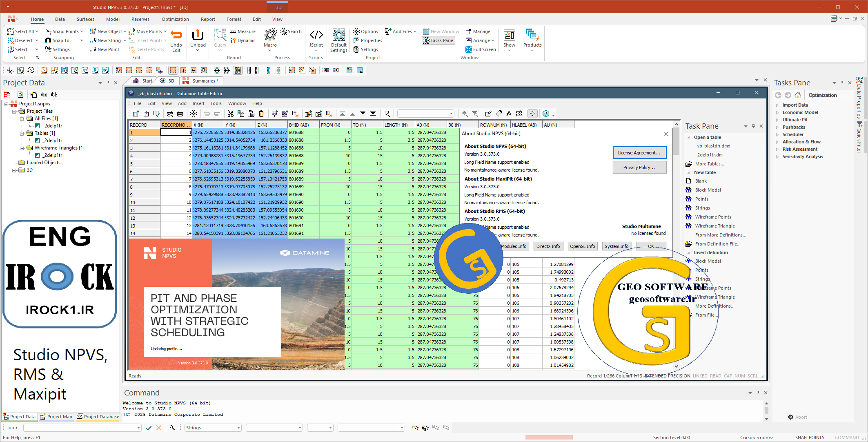868x442 pixels.
Task: Click the refresh icon in Project Data toolbar
Action: [x=20, y=95]
